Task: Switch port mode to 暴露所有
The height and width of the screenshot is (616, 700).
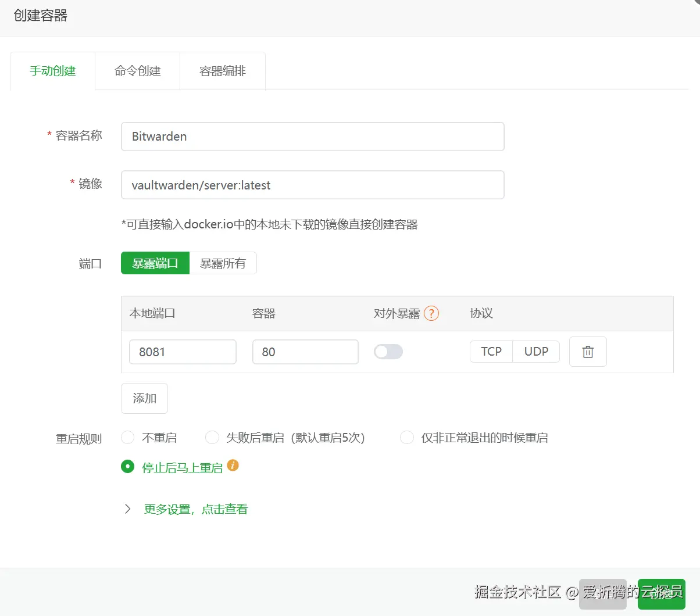Action: click(223, 263)
